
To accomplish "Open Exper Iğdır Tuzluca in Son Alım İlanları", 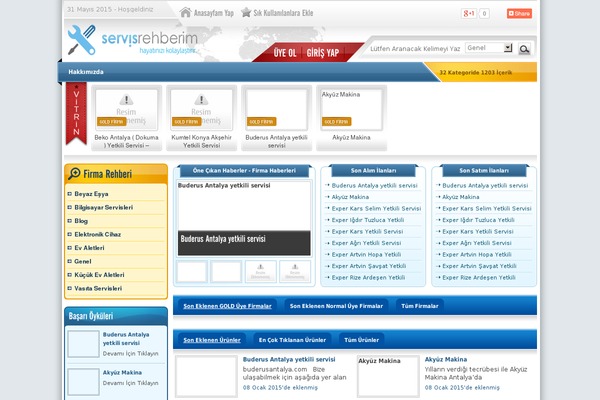I will pos(368,220).
